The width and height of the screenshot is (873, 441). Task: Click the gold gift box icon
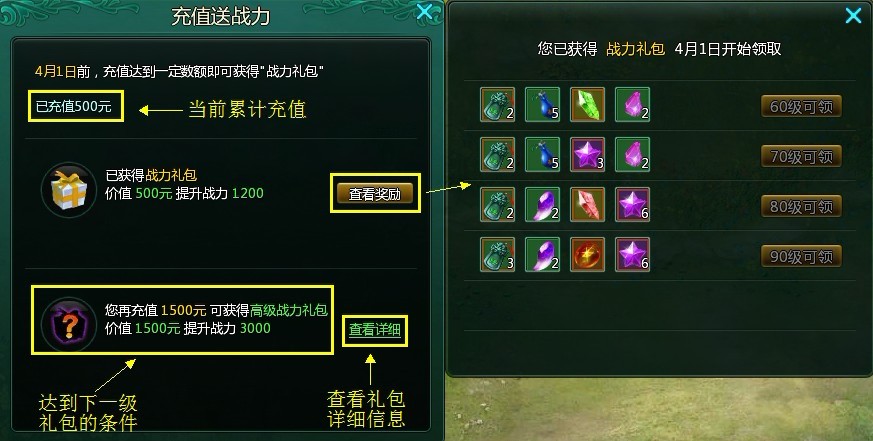tap(69, 190)
